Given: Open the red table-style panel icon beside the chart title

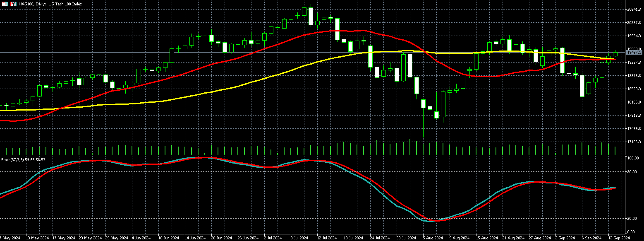Looking at the screenshot, I should coord(5,4).
